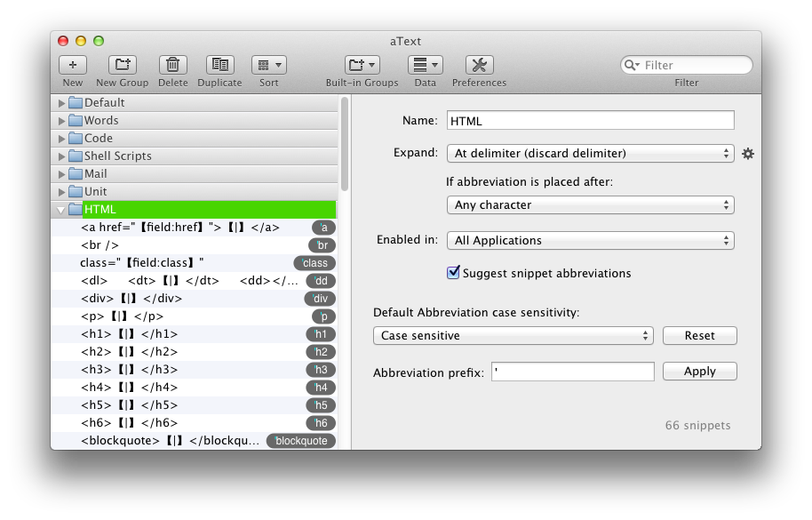Click the 'div abbreviation badge
This screenshot has height=520, width=812.
[x=320, y=299]
